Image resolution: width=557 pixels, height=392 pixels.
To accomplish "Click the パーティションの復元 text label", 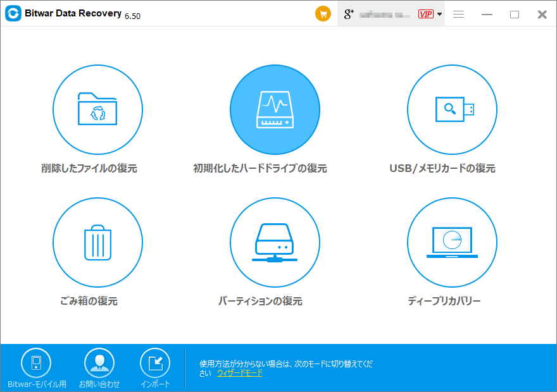I will (x=260, y=301).
